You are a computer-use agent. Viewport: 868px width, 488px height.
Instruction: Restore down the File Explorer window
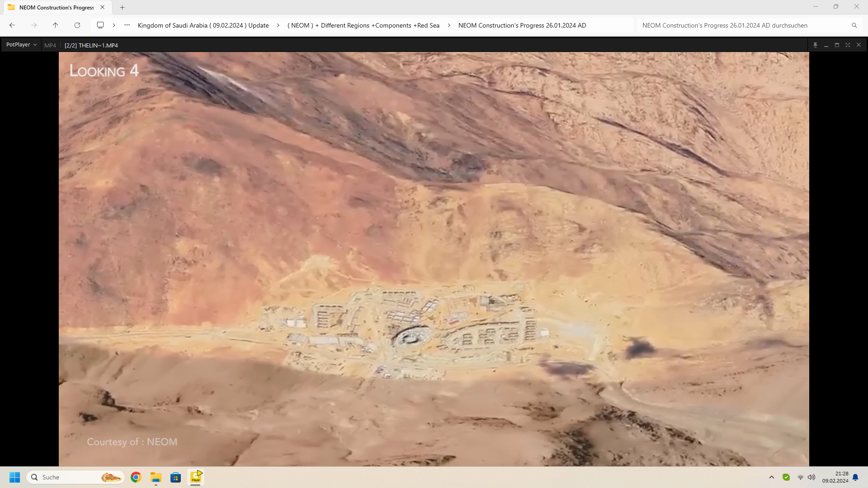(x=836, y=7)
